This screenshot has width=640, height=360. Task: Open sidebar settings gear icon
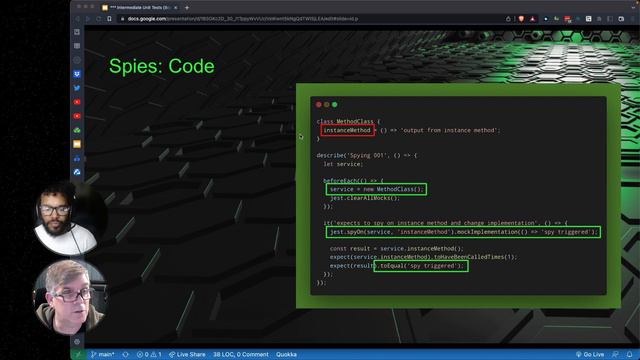click(x=77, y=342)
